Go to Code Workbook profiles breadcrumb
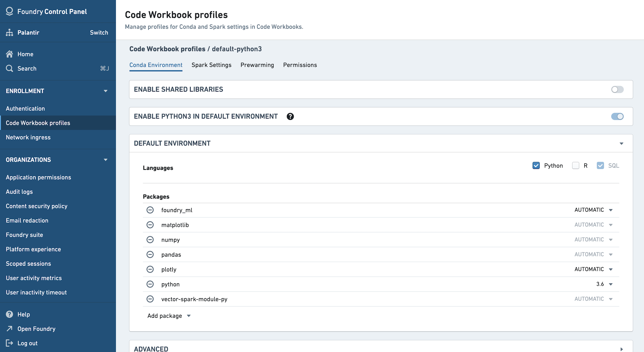This screenshot has height=352, width=644. [167, 49]
